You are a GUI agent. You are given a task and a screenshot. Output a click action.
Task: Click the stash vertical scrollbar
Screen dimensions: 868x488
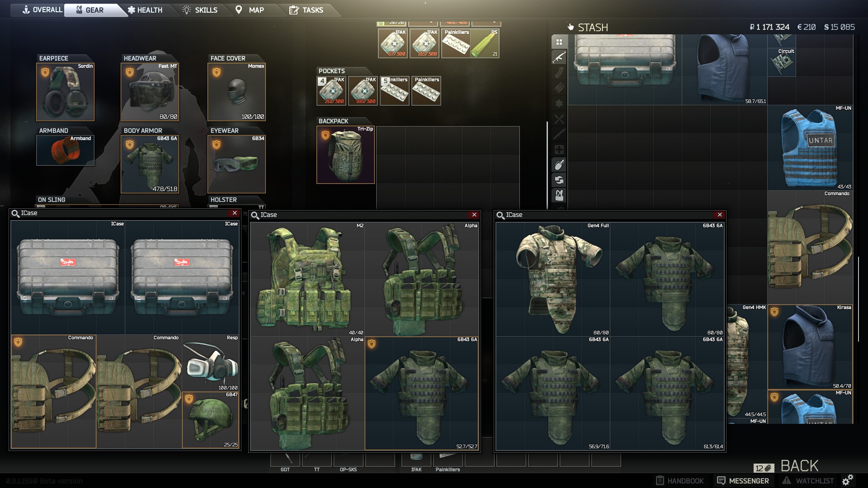tap(858, 298)
